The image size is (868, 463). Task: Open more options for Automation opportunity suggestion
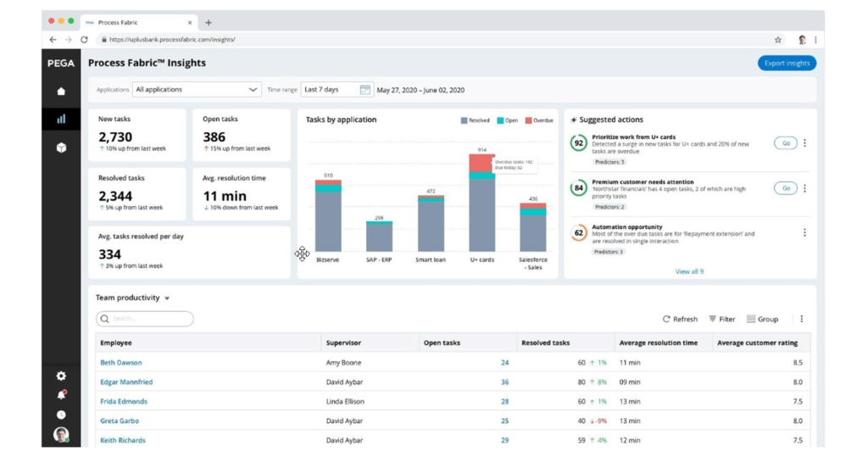804,233
